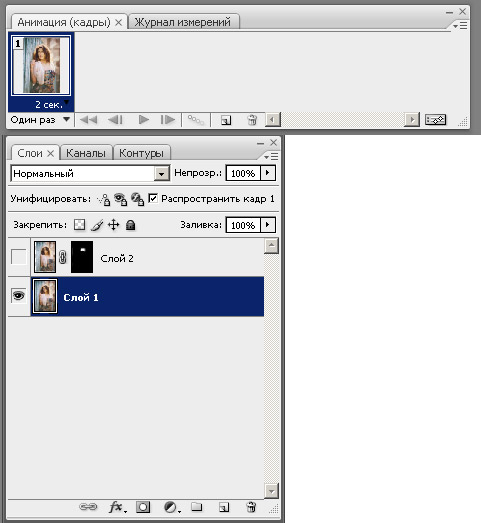This screenshot has width=481, height=523.
Task: Lock transparent pixels icon
Action: click(79, 225)
